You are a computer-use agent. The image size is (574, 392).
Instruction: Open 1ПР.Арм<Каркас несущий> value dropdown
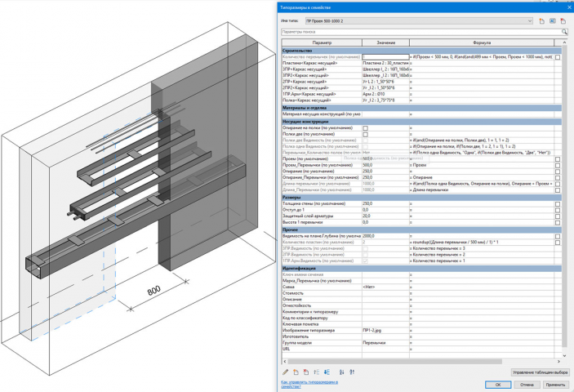click(385, 94)
